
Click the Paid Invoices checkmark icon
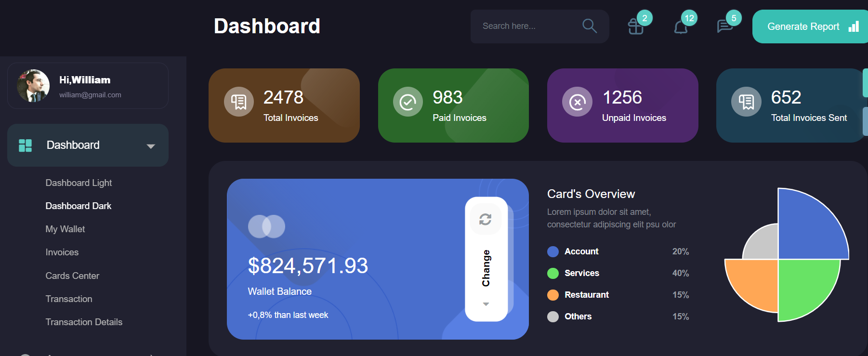408,102
